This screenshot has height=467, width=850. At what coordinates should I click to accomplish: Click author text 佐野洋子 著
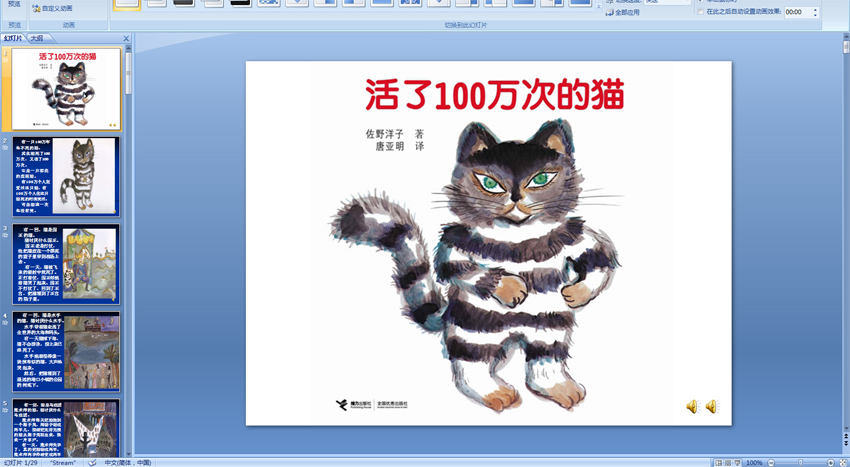[395, 134]
